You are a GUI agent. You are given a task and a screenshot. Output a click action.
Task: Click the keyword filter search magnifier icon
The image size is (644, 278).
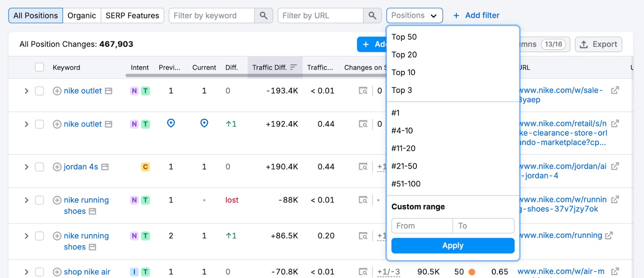(x=264, y=16)
